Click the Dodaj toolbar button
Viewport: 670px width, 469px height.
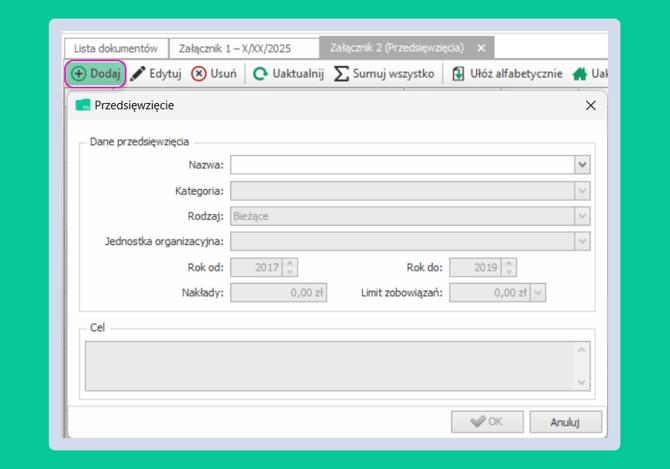[96, 74]
